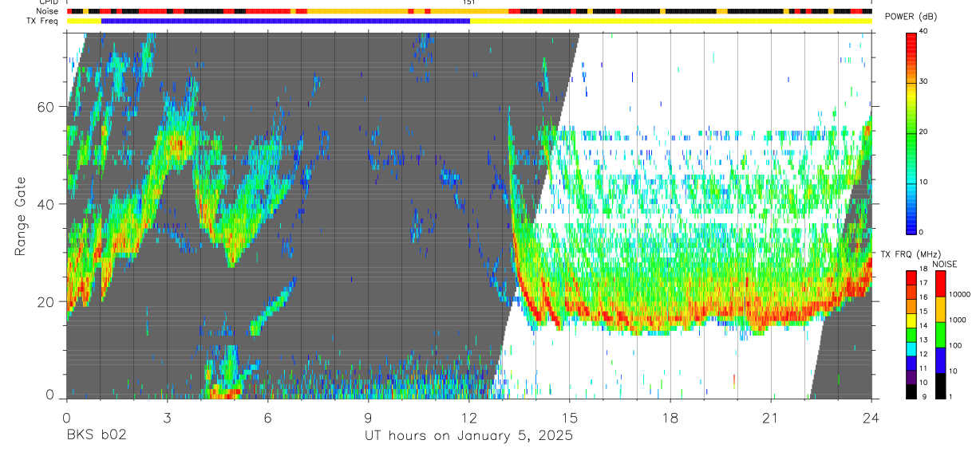Click the power color scale bar
Image resolution: width=980 pixels, height=452 pixels.
coord(911,132)
